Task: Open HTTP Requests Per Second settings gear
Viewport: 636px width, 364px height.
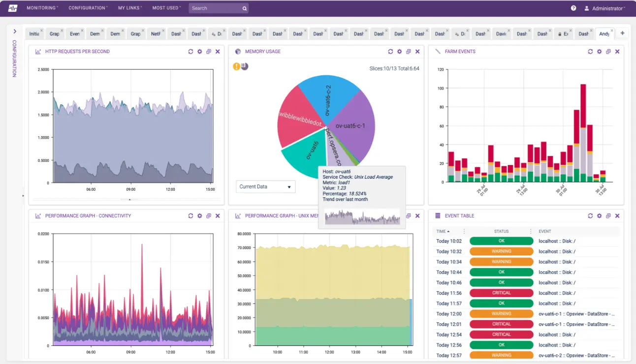Action: point(199,51)
